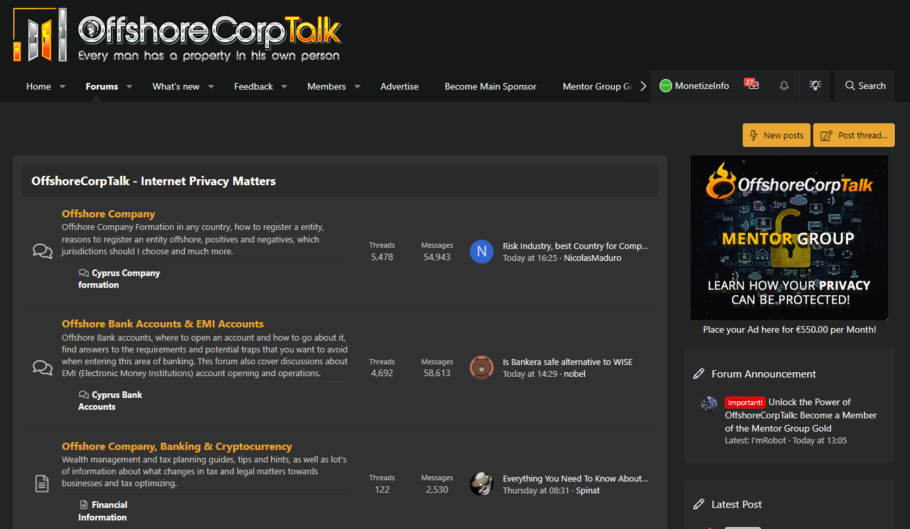Expand the Home menu dropdown arrow
Screen dimensions: 910x529
point(62,86)
